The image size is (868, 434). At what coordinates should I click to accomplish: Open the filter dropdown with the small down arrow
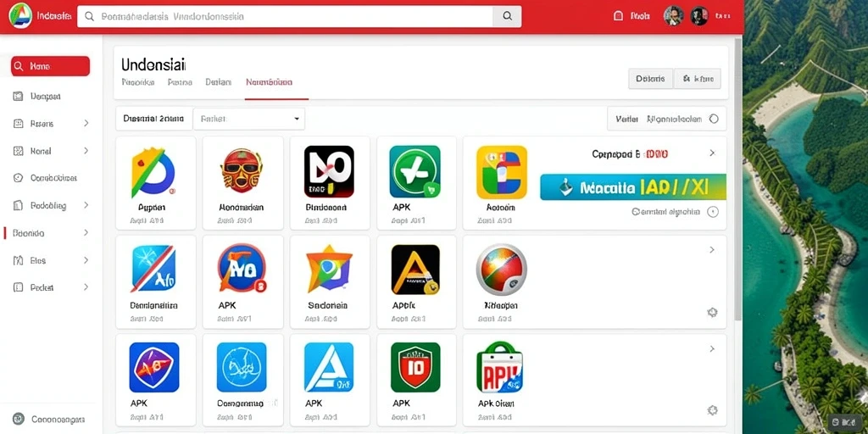point(248,119)
